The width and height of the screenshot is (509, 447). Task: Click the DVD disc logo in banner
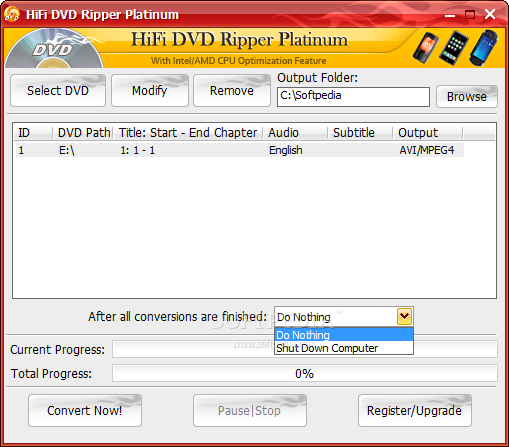(x=54, y=49)
